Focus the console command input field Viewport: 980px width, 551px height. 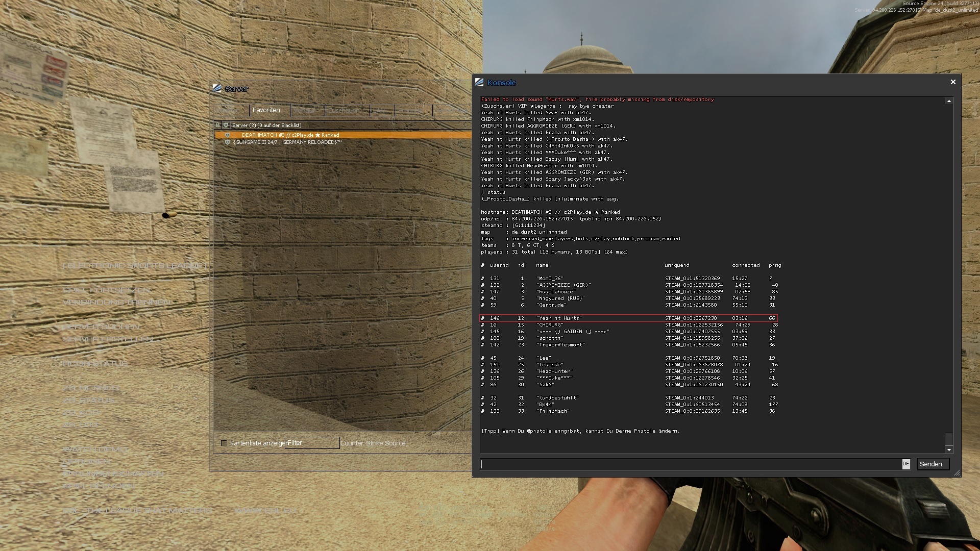689,464
